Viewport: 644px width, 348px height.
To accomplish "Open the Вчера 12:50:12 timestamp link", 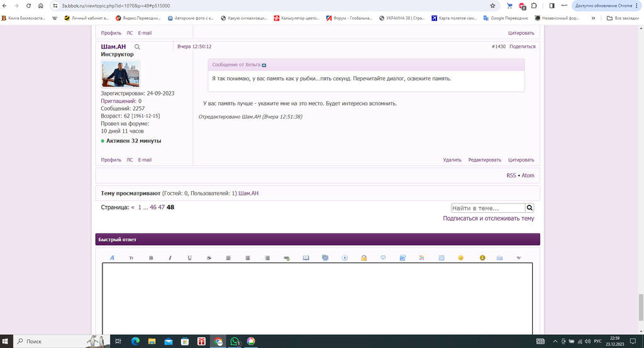I will (194, 46).
